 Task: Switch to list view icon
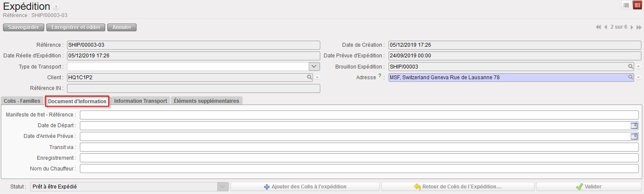pyautogui.click(x=626, y=5)
